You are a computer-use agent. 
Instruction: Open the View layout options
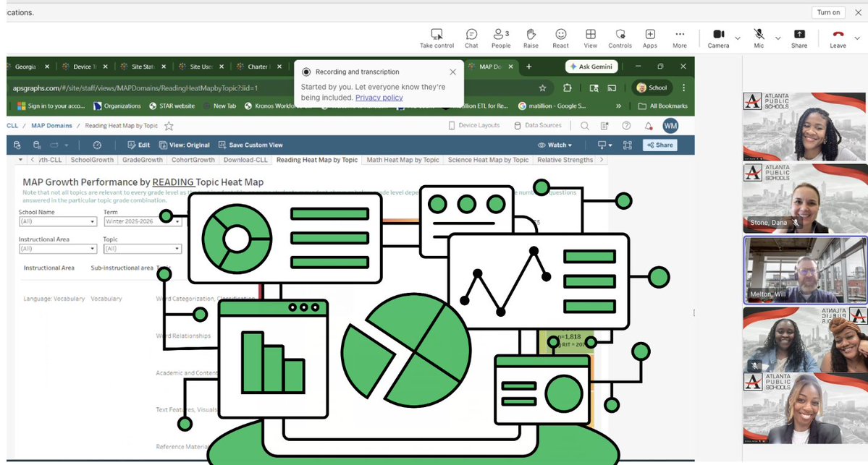[x=591, y=39]
